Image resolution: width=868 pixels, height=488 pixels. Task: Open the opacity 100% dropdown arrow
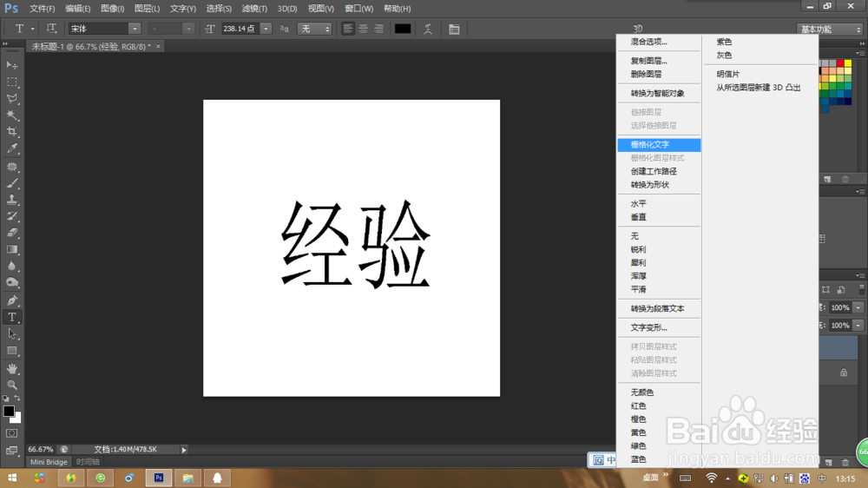point(858,307)
